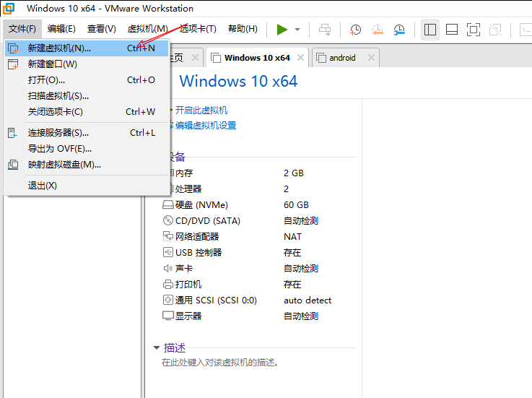The image size is (532, 398).
Task: Toggle the thumbnail bar view icon
Action: tap(452, 30)
